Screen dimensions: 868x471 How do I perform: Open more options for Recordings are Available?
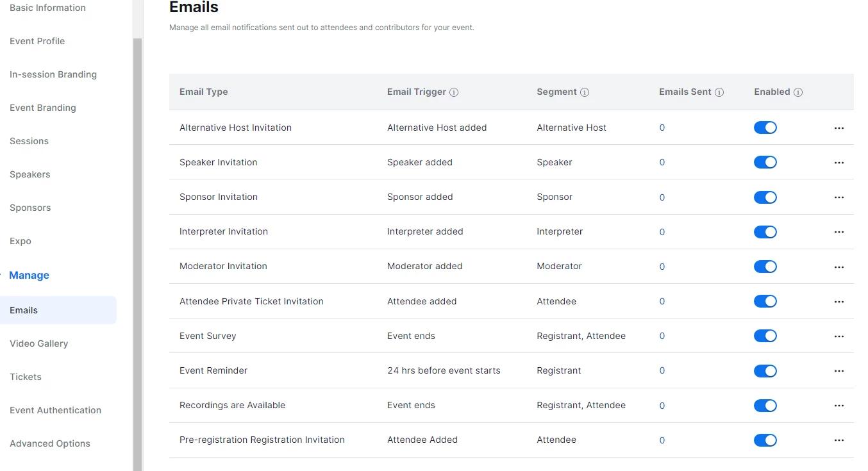click(x=839, y=406)
